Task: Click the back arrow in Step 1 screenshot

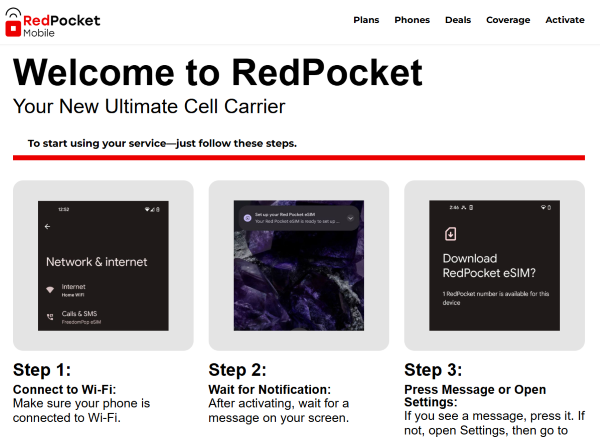Action: [x=47, y=227]
